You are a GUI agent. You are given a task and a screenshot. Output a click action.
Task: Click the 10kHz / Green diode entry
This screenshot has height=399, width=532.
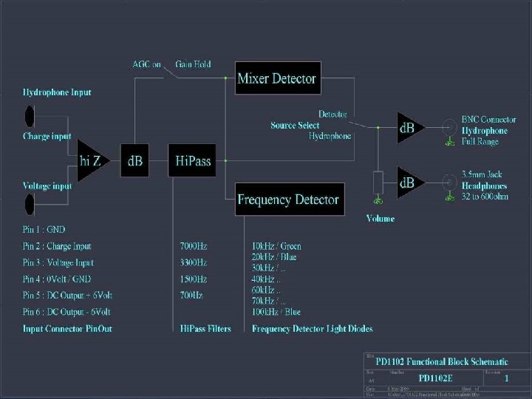(276, 246)
